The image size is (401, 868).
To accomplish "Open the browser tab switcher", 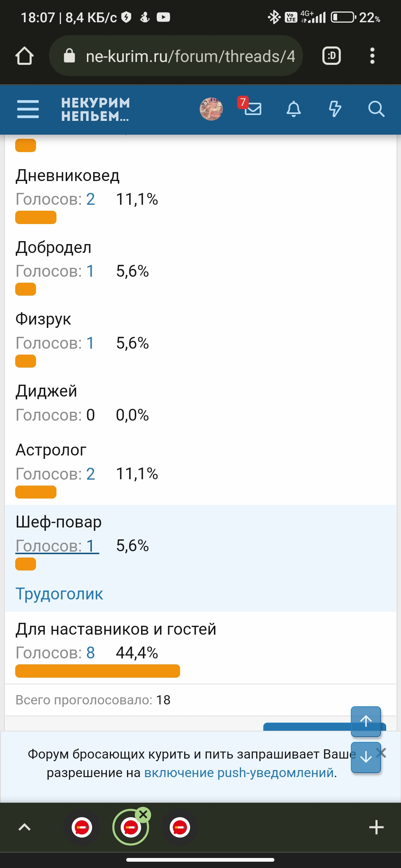I will pos(331,56).
